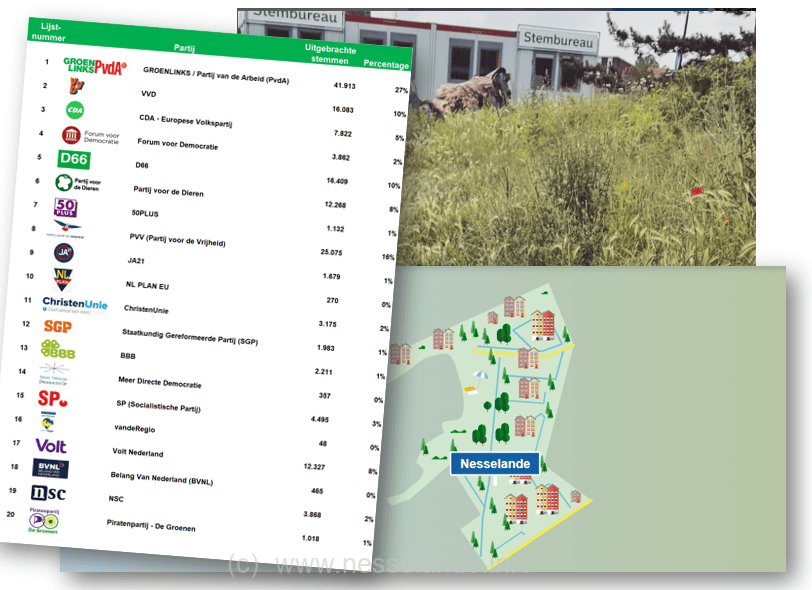The image size is (812, 590).
Task: Select the NL PLAN EU logo
Action: pyautogui.click(x=63, y=279)
